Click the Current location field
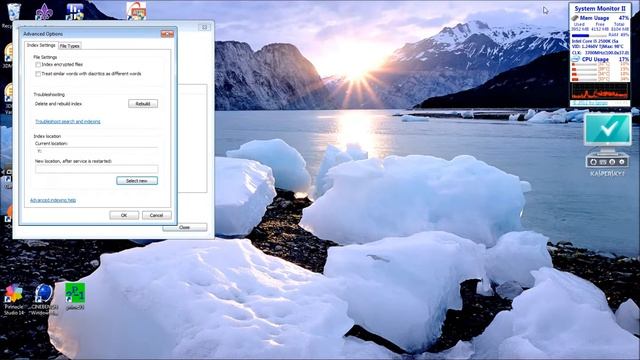The height and width of the screenshot is (360, 640). point(96,151)
